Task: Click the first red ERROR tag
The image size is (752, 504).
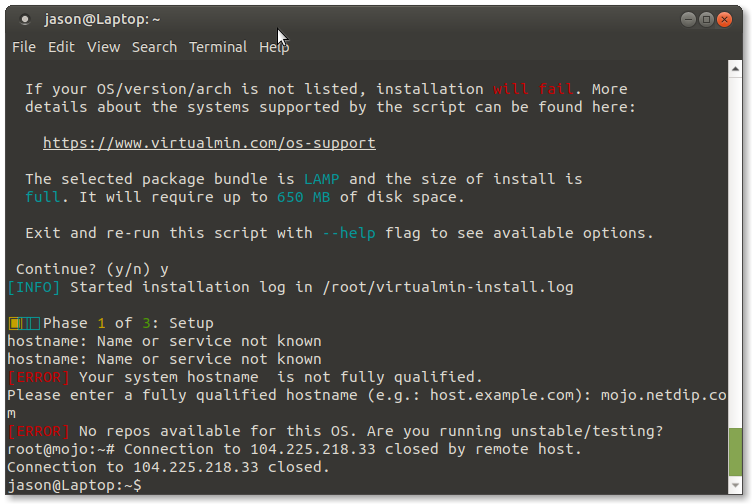Action: click(x=38, y=377)
